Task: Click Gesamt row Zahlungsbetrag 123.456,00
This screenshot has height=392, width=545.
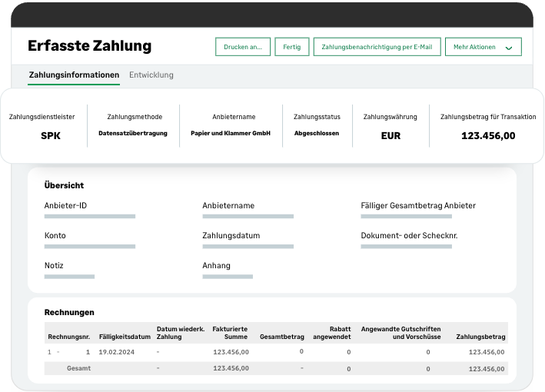Action: [x=487, y=369]
